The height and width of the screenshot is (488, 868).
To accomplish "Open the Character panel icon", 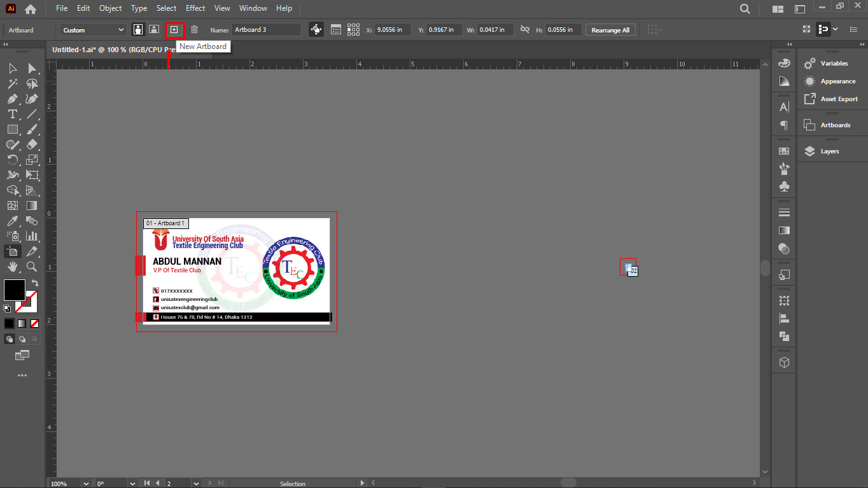I will [784, 107].
